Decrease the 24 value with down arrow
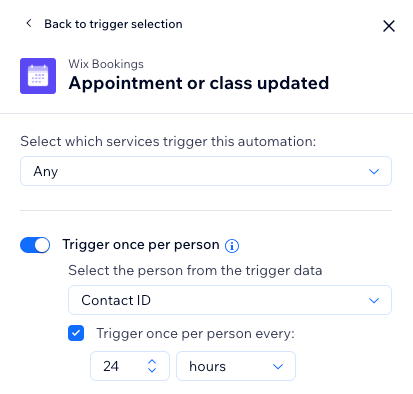The image size is (413, 394). point(152,370)
